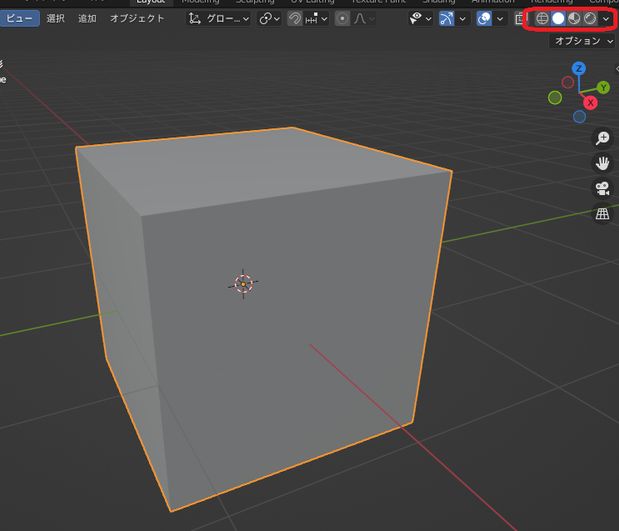
Task: Open the snap settings dropdown
Action: (x=316, y=19)
